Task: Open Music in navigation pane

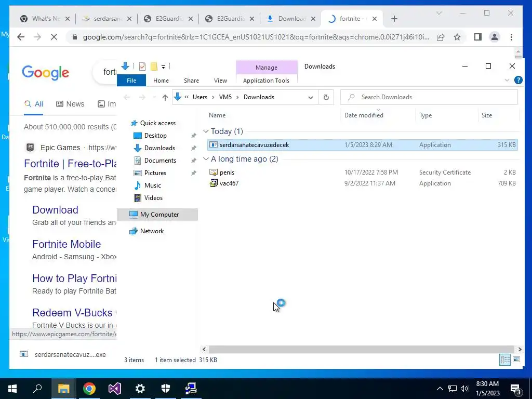Action: [x=152, y=185]
